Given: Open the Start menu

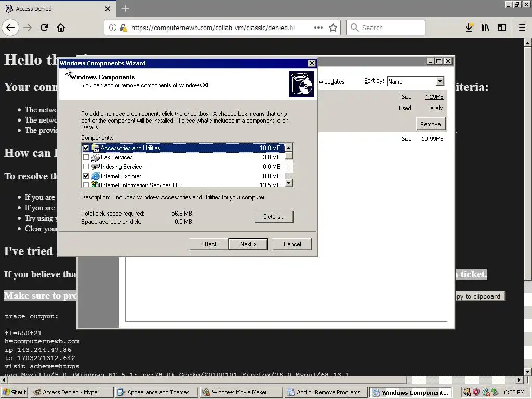Looking at the screenshot, I should coord(15,392).
